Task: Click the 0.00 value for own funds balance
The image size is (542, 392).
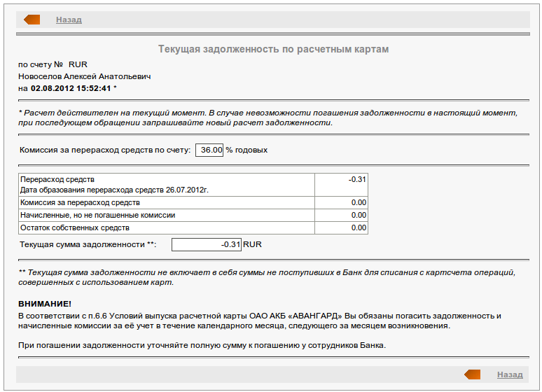Action: (x=359, y=227)
